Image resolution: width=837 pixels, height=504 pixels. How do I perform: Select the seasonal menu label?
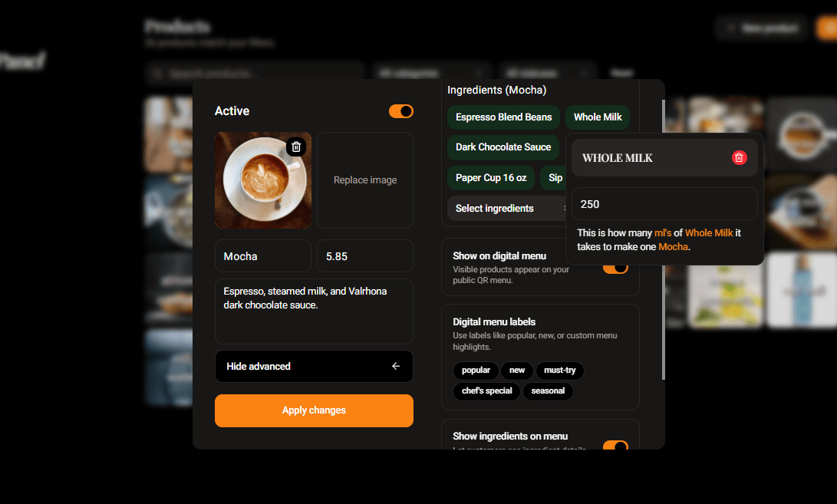(548, 390)
